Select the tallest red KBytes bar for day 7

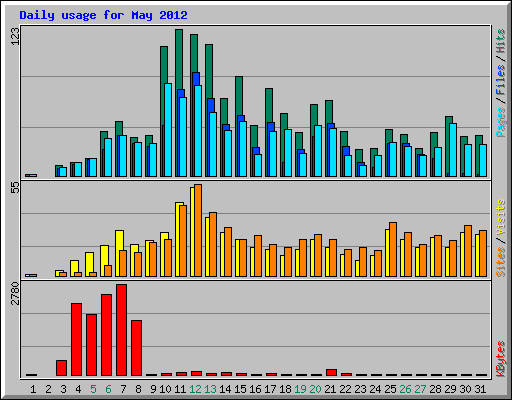click(x=122, y=330)
